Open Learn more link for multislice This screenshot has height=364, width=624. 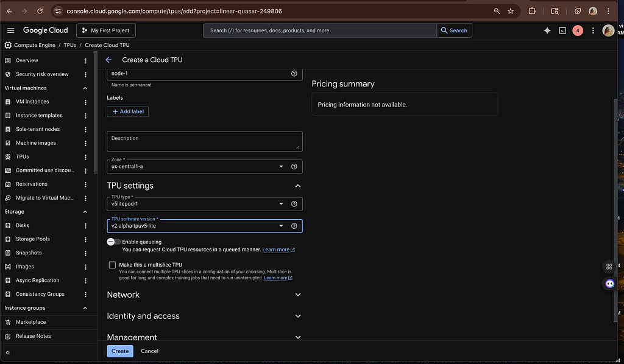pos(278,278)
